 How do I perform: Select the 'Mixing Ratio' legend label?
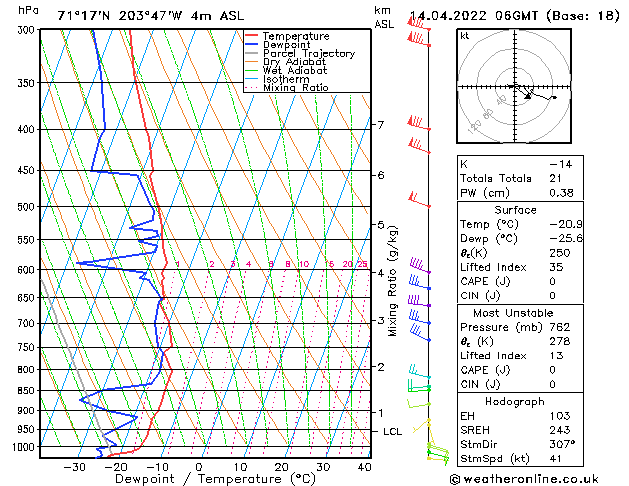pyautogui.click(x=296, y=87)
